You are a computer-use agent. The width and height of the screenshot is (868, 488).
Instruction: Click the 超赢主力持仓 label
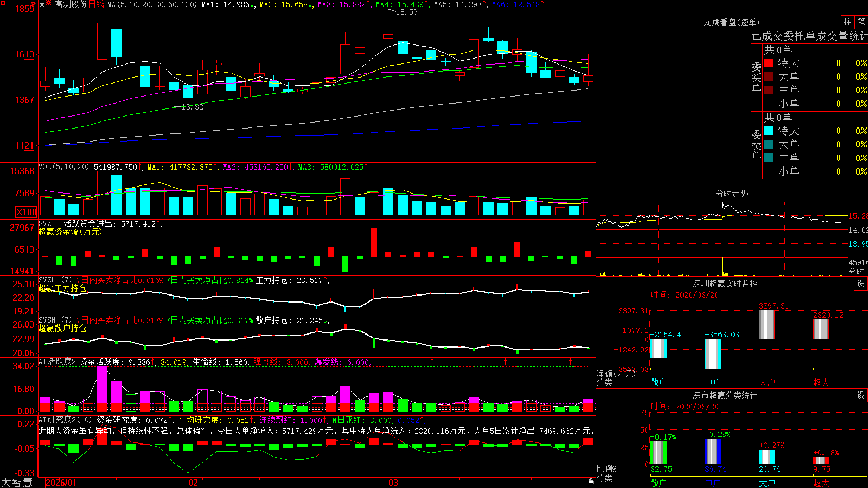point(62,288)
